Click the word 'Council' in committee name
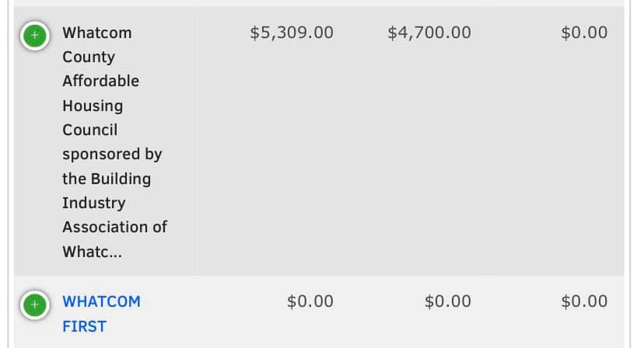This screenshot has width=644, height=348. click(x=89, y=130)
